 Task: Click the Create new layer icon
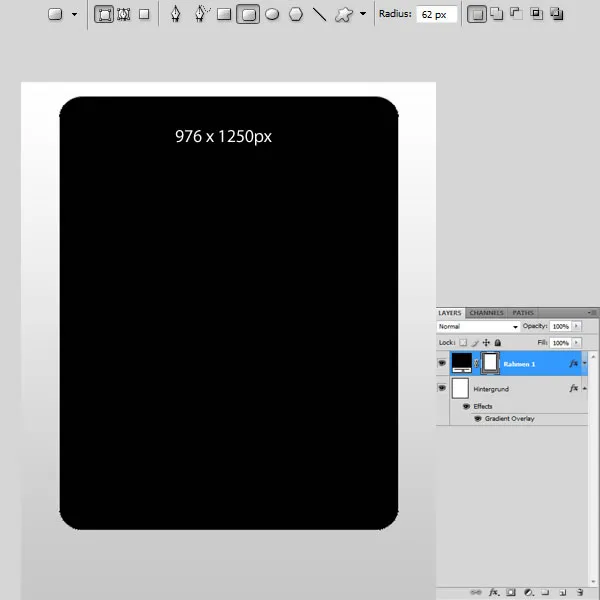tap(563, 593)
